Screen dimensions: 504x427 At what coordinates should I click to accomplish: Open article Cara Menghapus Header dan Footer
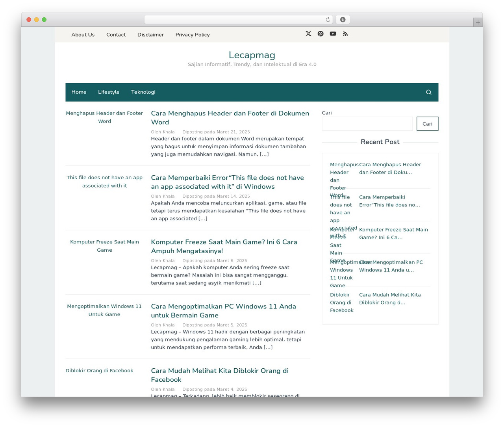coord(230,118)
